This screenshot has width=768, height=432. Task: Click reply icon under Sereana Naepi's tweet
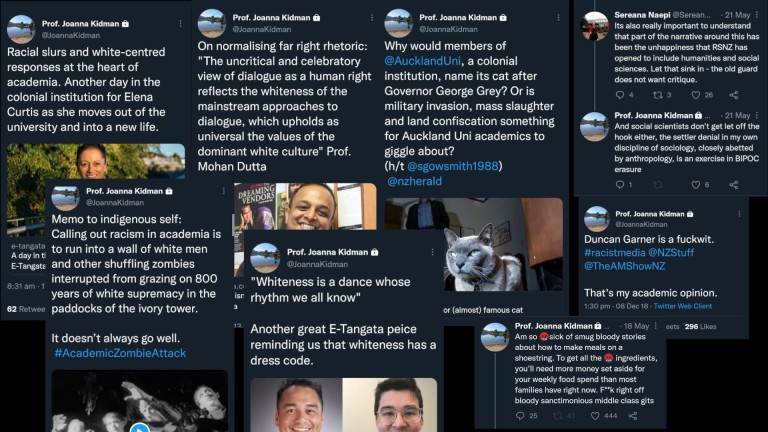point(620,95)
